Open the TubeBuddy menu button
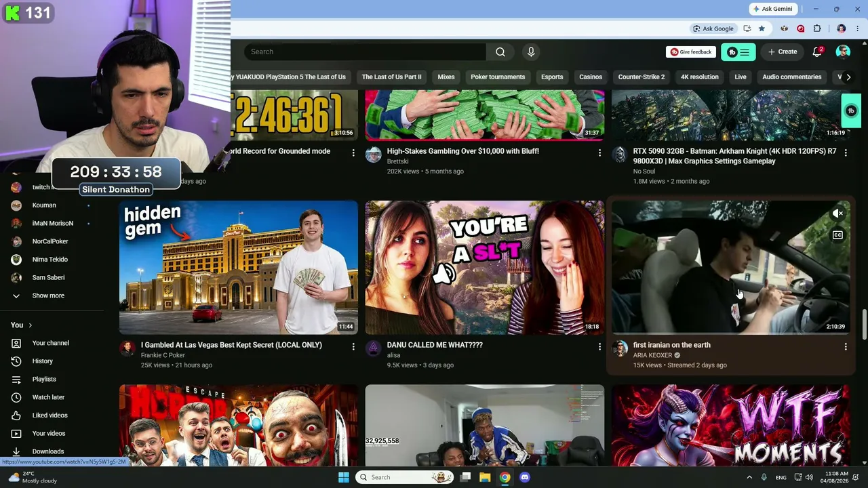Viewport: 868px width, 488px height. pos(738,52)
